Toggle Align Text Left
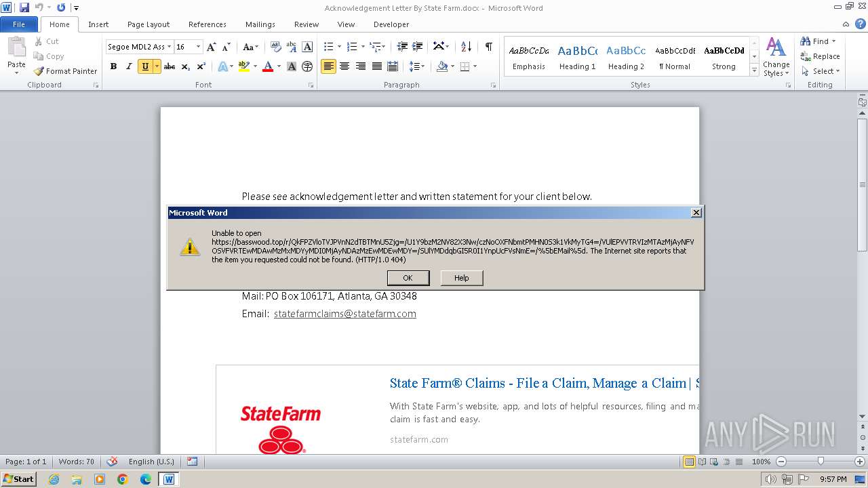This screenshot has height=488, width=868. pos(328,66)
